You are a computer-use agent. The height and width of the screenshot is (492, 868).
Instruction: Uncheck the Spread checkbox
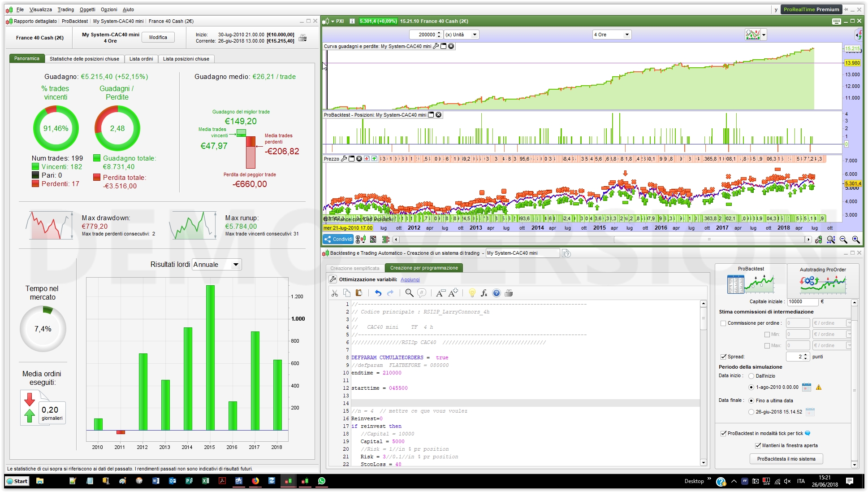723,357
